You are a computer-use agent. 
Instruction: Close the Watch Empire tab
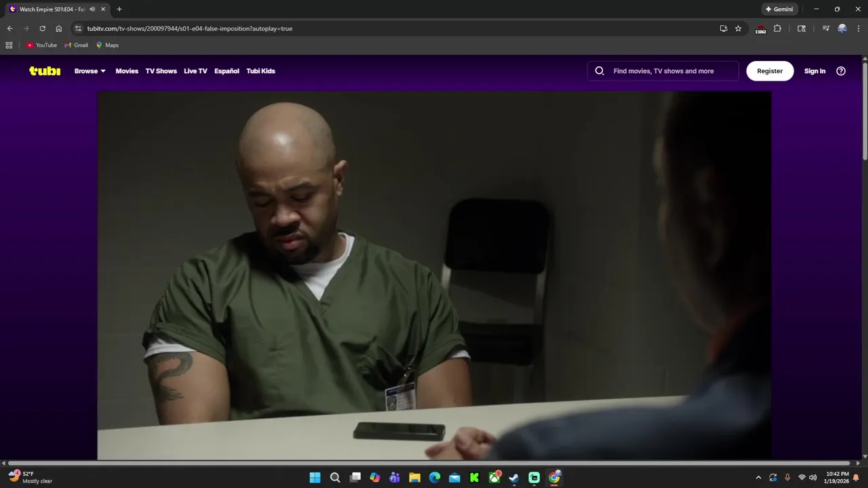click(x=103, y=9)
